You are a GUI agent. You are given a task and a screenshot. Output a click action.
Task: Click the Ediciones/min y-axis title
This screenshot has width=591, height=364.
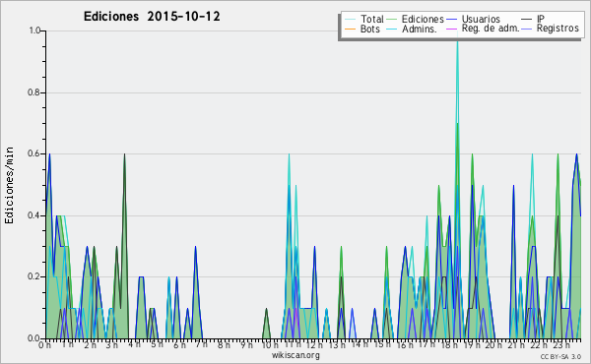point(9,185)
